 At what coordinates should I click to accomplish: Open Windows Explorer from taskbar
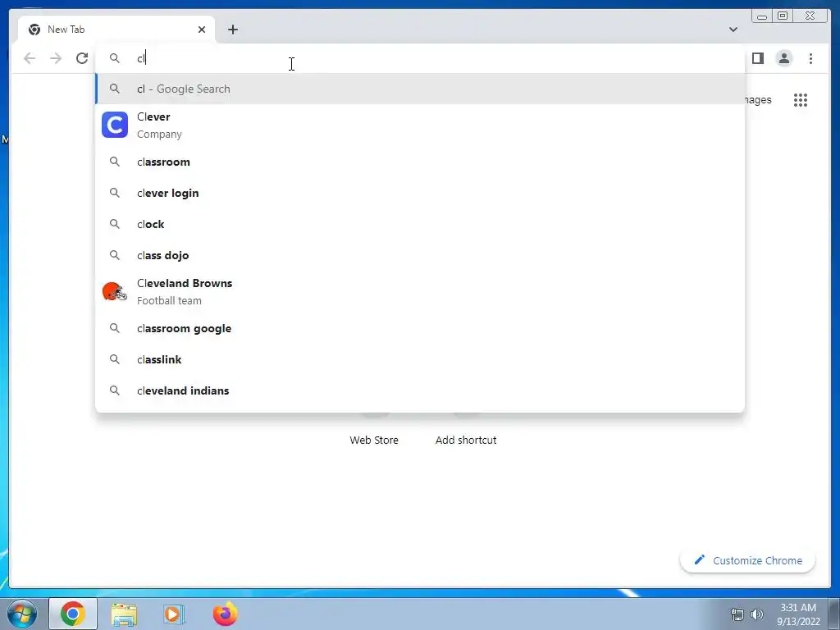coord(124,614)
